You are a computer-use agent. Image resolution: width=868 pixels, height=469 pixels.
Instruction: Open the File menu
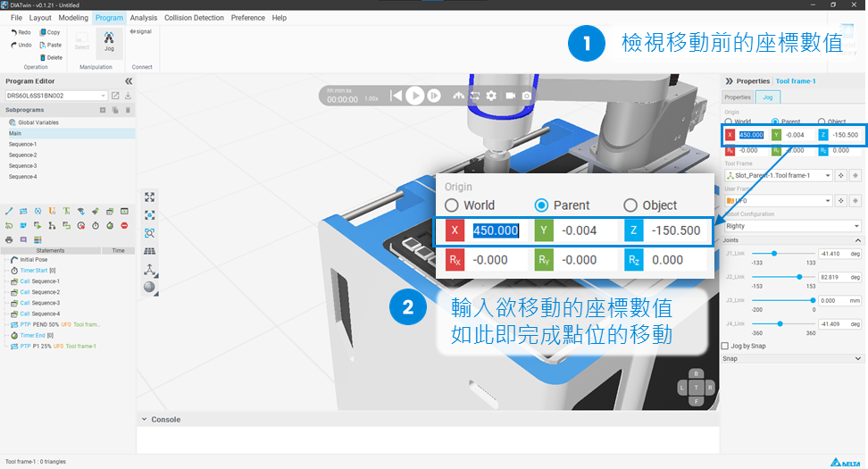tap(16, 18)
